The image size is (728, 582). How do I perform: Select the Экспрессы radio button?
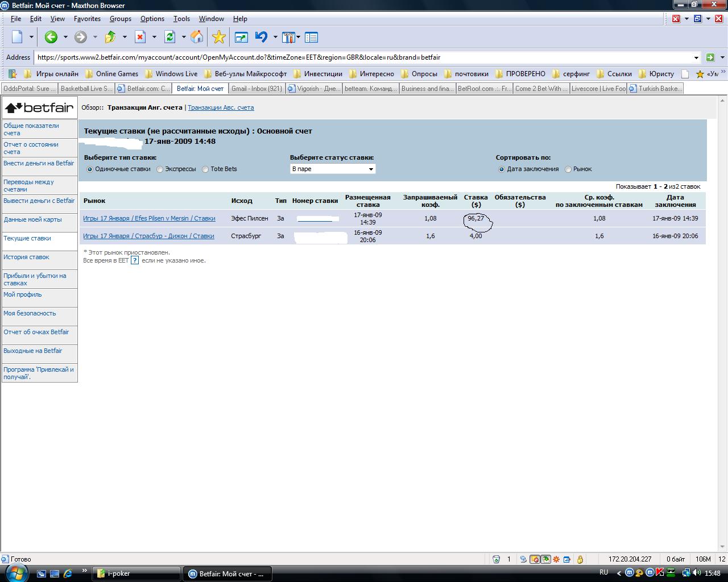[160, 169]
